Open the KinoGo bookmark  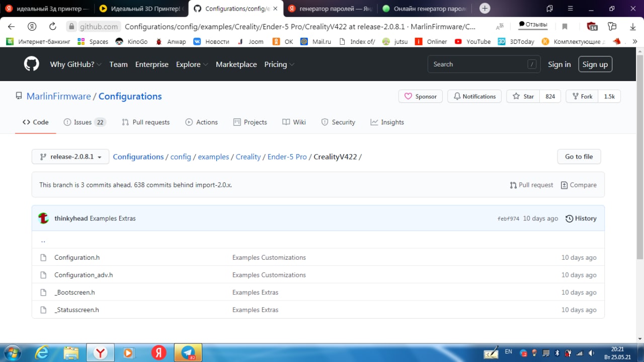pos(131,42)
